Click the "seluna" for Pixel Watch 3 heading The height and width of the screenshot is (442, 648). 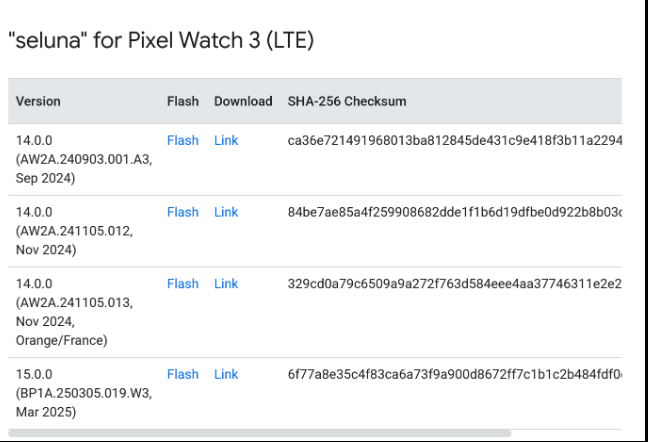pos(161,40)
